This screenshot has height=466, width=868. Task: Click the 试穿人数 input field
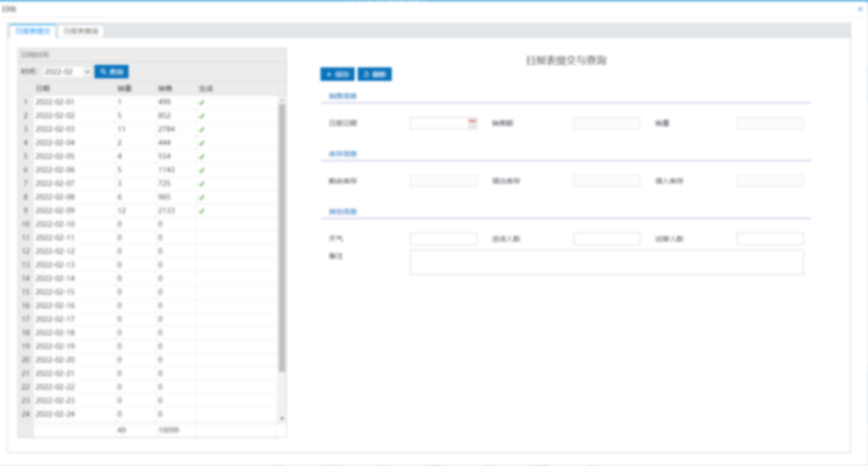[770, 239]
